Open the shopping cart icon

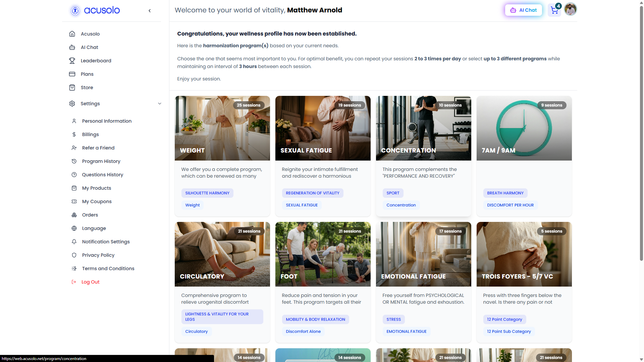pyautogui.click(x=554, y=10)
